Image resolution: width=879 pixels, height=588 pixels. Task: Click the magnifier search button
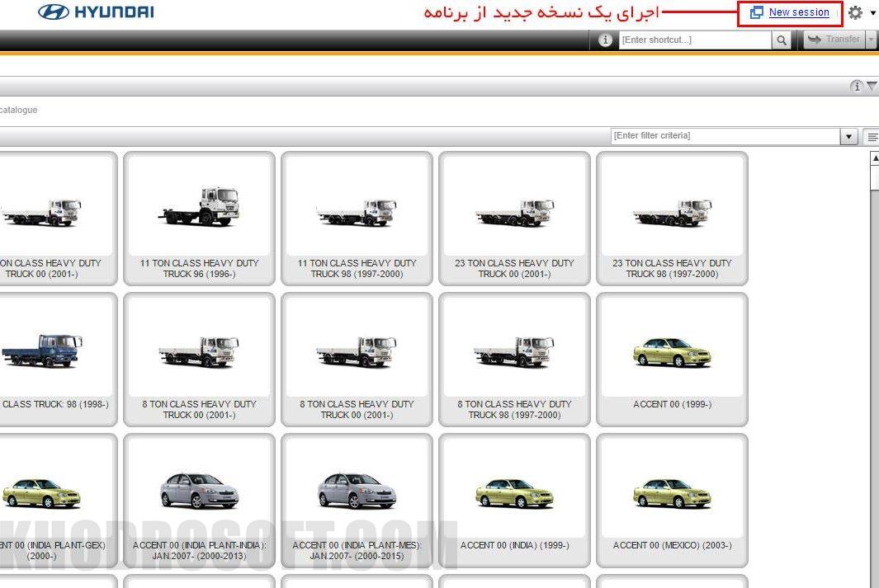pyautogui.click(x=782, y=40)
